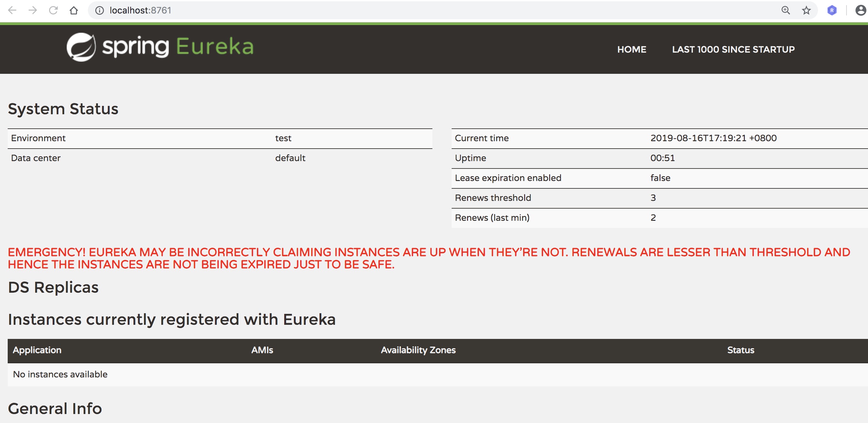Click the Status column header
The height and width of the screenshot is (423, 868).
point(740,350)
